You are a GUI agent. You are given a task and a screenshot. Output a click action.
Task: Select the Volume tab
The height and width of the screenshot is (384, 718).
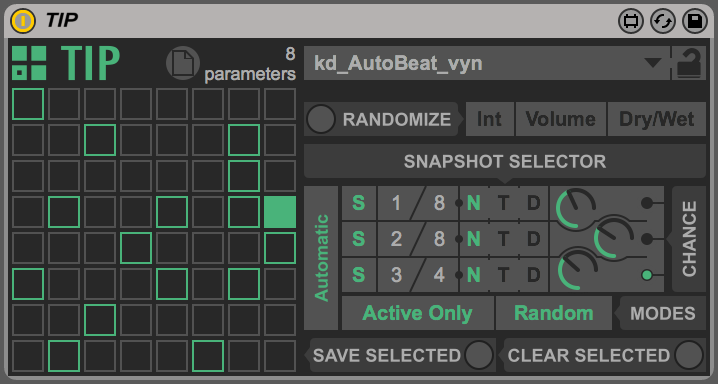[560, 119]
